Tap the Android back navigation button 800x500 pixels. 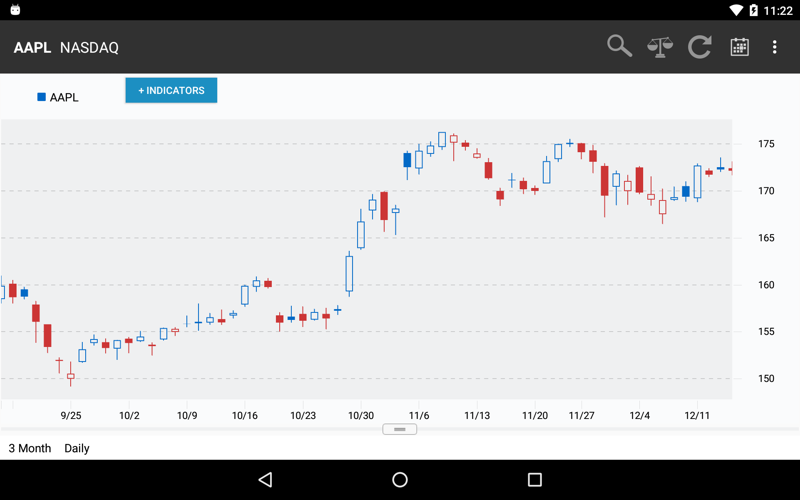coord(265,480)
